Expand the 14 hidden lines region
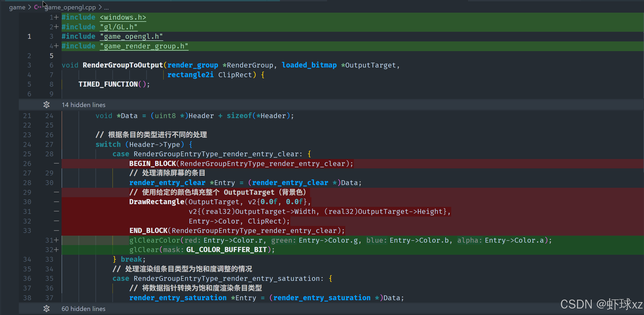This screenshot has height=315, width=644. 84,105
